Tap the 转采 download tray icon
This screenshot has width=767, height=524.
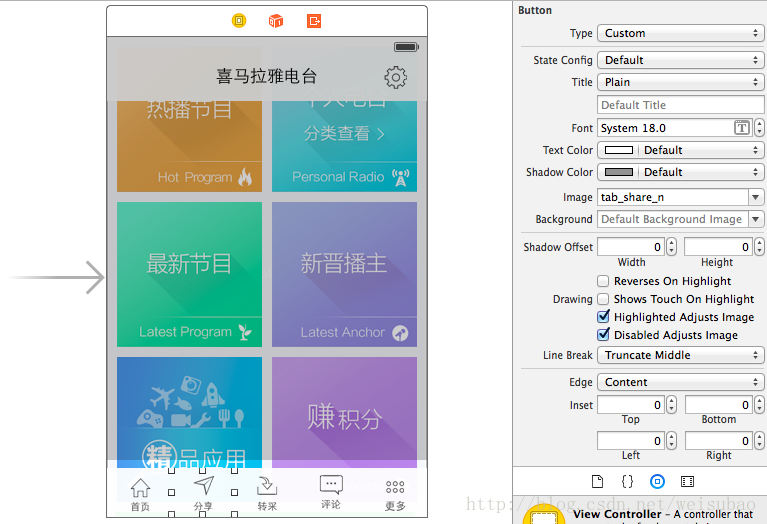coord(267,485)
